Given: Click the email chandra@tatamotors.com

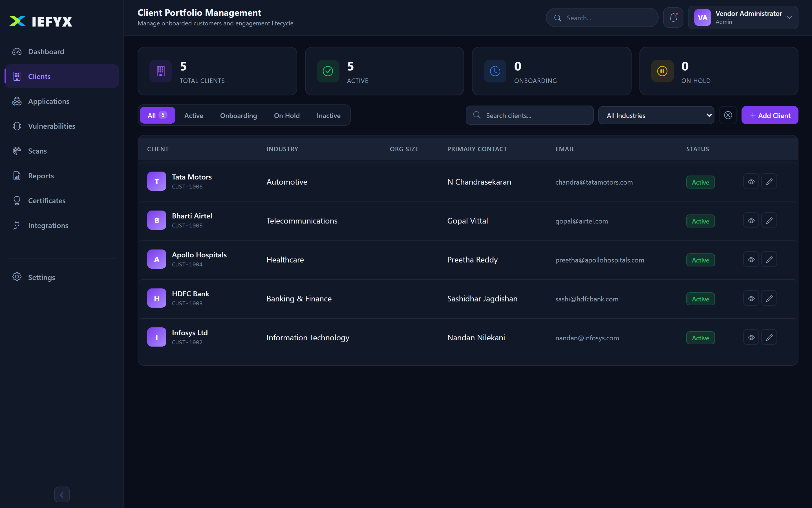Looking at the screenshot, I should [594, 182].
